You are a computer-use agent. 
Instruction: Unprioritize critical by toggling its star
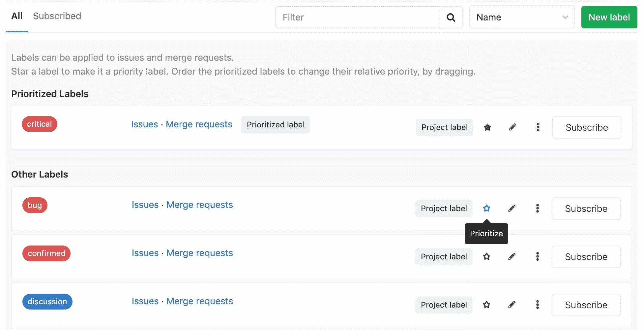[x=487, y=127]
